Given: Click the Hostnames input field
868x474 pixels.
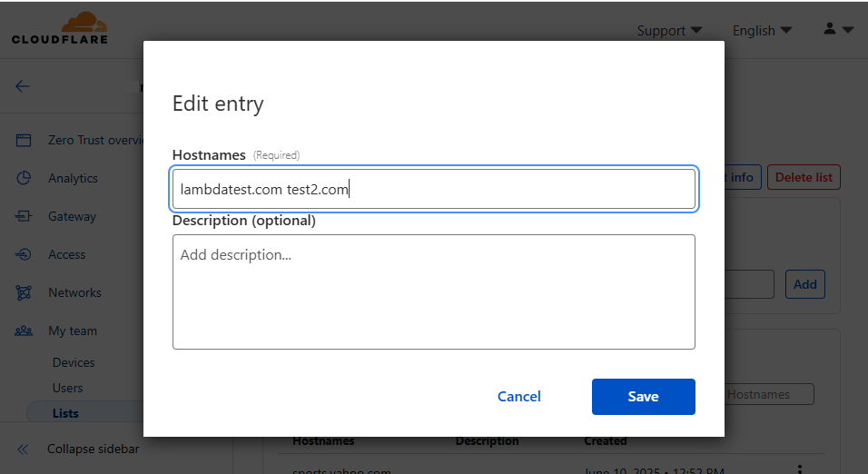Looking at the screenshot, I should point(433,189).
